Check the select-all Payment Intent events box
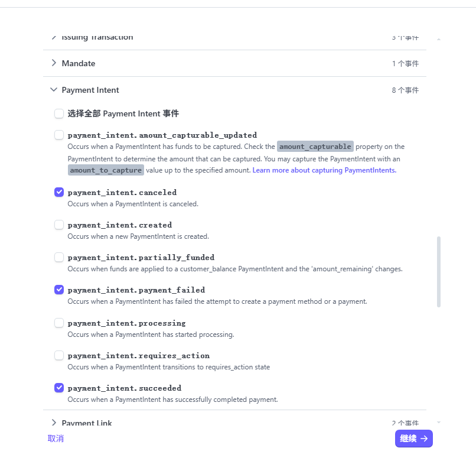Image resolution: width=476 pixels, height=461 pixels. (x=59, y=113)
